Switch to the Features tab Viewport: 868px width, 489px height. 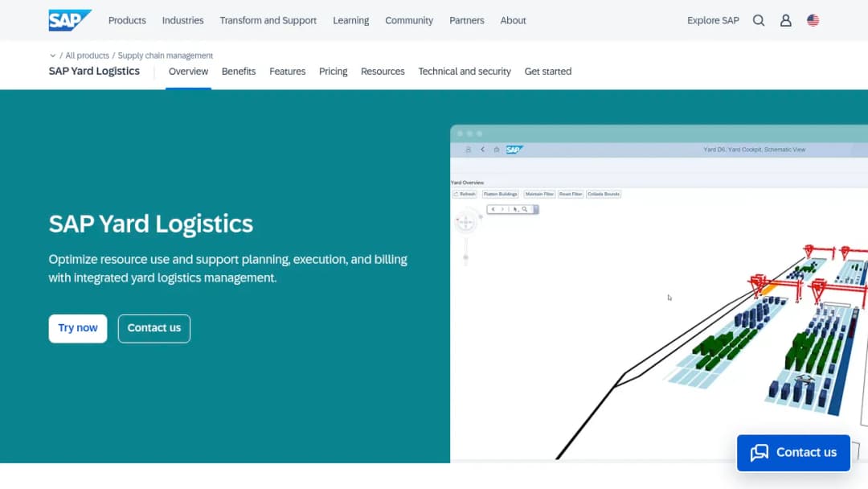pos(287,72)
